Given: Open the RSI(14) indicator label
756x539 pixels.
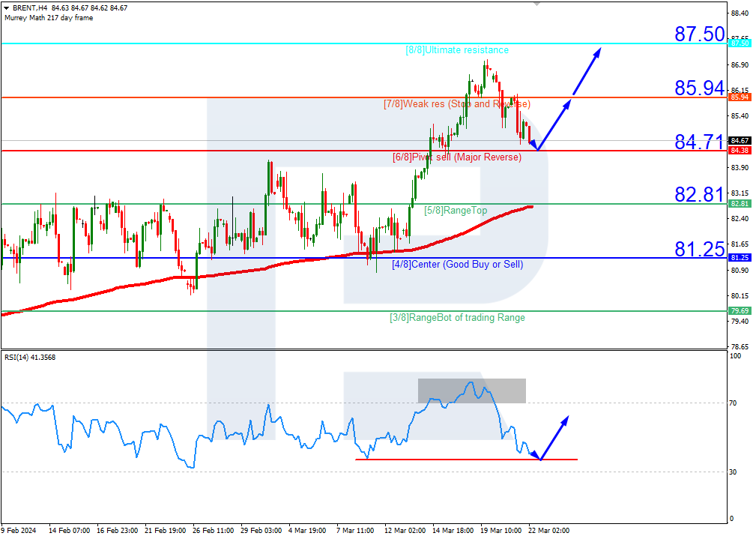Looking at the screenshot, I should (x=30, y=358).
